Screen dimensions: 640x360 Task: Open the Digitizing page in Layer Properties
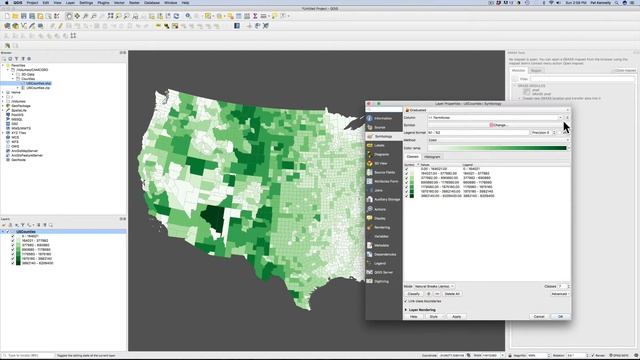pyautogui.click(x=384, y=281)
